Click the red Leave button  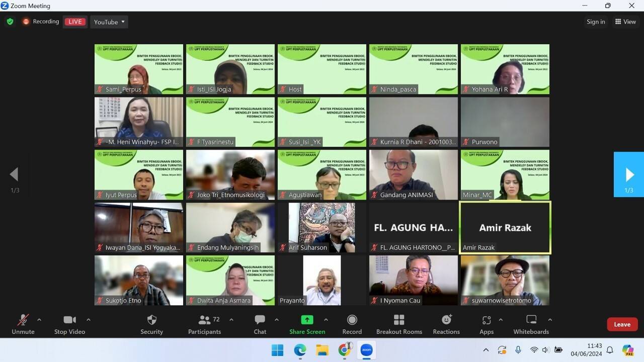pos(622,324)
